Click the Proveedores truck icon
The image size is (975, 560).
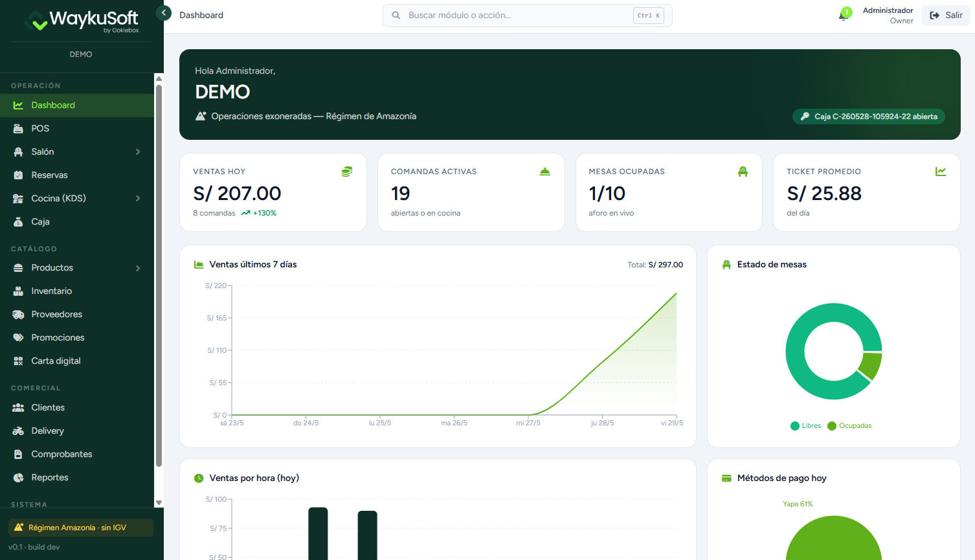click(18, 315)
